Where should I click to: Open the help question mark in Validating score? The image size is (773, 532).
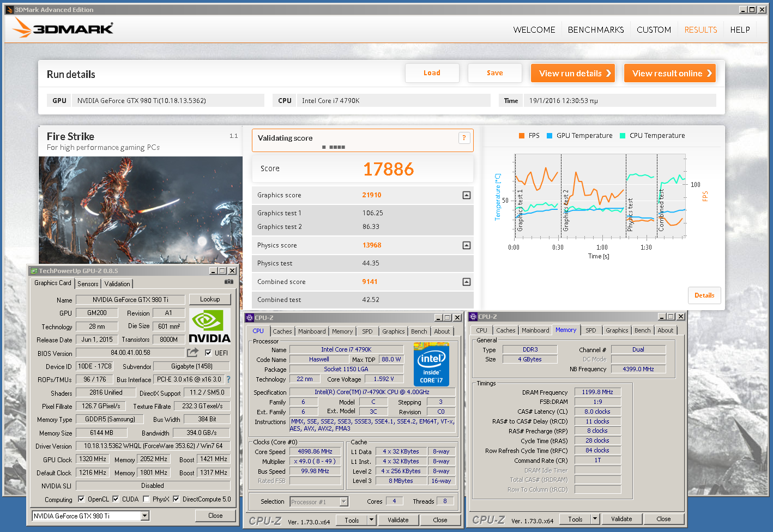464,138
